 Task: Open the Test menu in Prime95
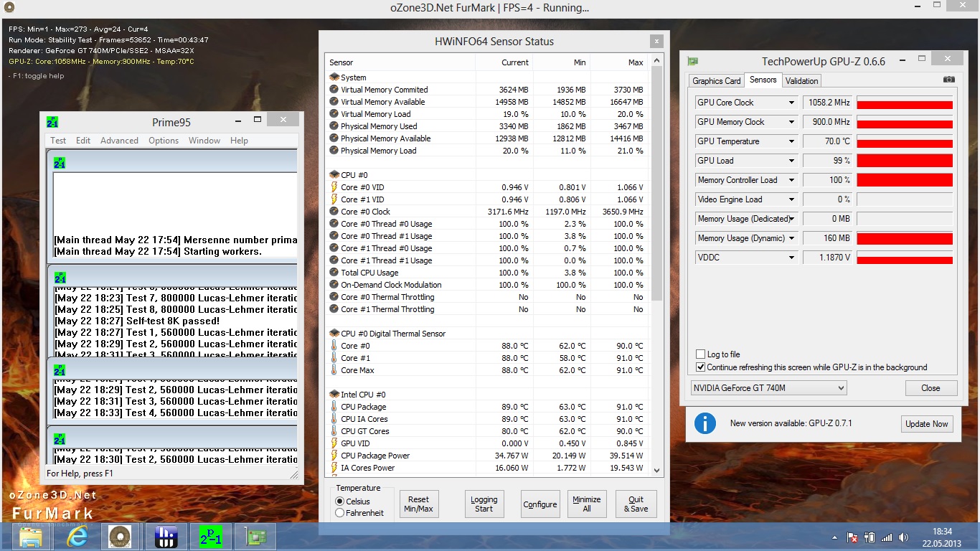(58, 141)
